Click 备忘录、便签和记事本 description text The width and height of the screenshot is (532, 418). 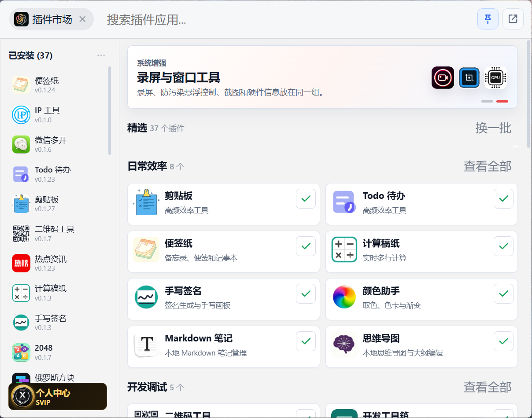(x=201, y=258)
